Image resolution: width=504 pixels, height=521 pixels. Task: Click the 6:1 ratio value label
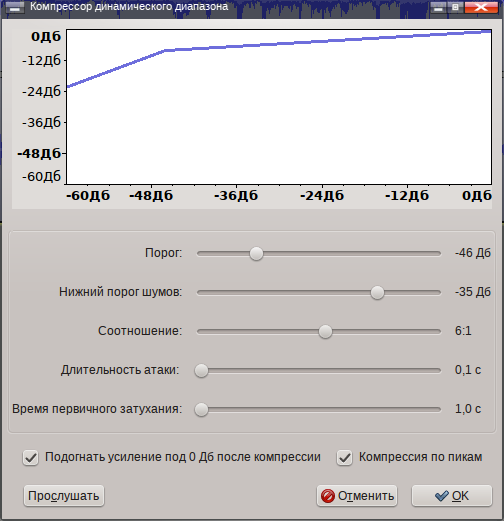[463, 331]
